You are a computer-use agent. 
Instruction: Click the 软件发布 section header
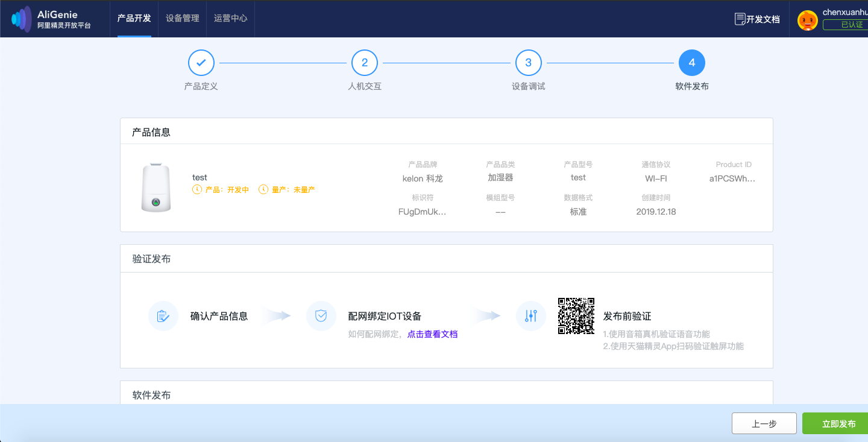[151, 395]
